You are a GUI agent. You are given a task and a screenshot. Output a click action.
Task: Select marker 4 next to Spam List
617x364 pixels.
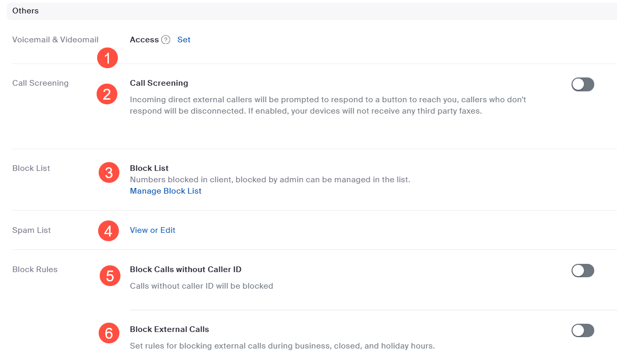[109, 230]
